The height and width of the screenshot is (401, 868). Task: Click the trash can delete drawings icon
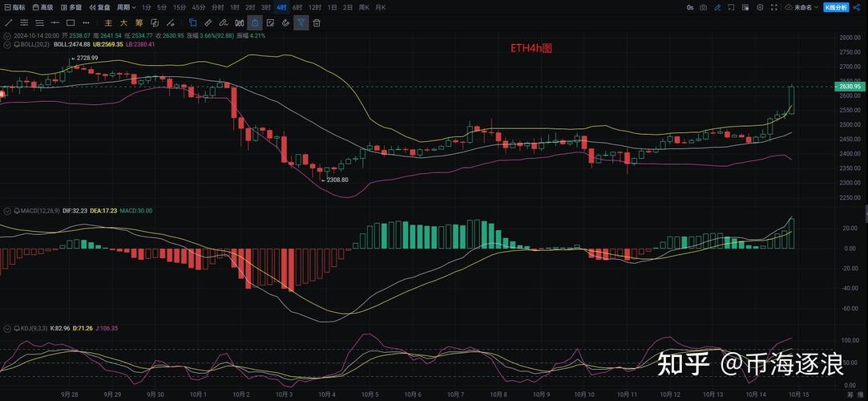(317, 23)
